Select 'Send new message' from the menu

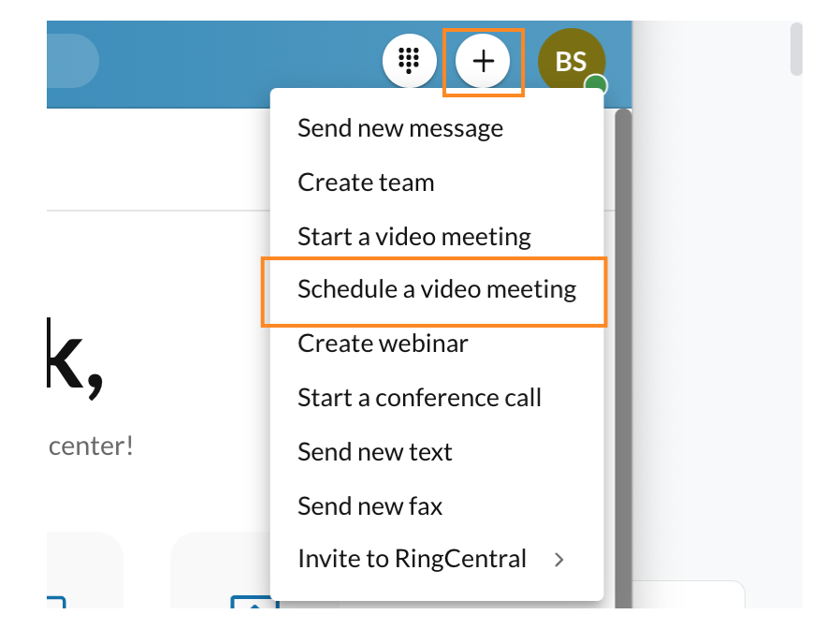(x=400, y=128)
